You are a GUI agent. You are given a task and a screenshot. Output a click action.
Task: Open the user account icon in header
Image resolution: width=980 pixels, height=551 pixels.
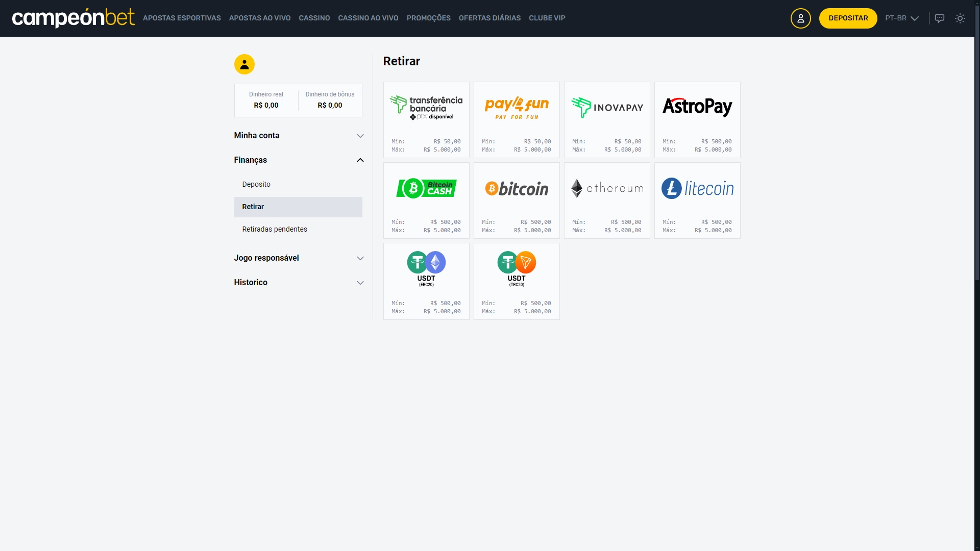pyautogui.click(x=800, y=18)
